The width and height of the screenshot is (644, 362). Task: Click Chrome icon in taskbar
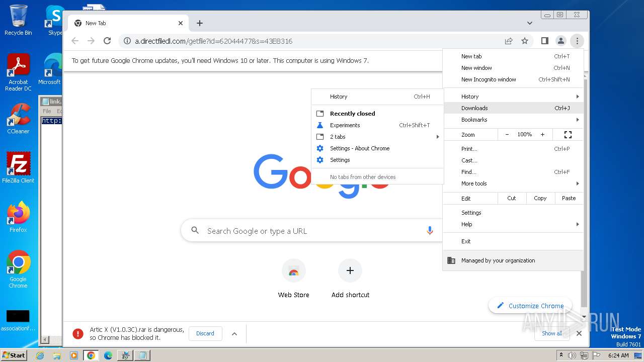point(91,355)
